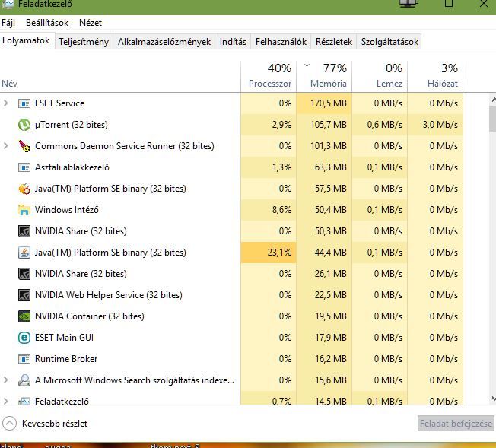Click the ESET Service process icon
The height and width of the screenshot is (448, 496).
(x=24, y=103)
